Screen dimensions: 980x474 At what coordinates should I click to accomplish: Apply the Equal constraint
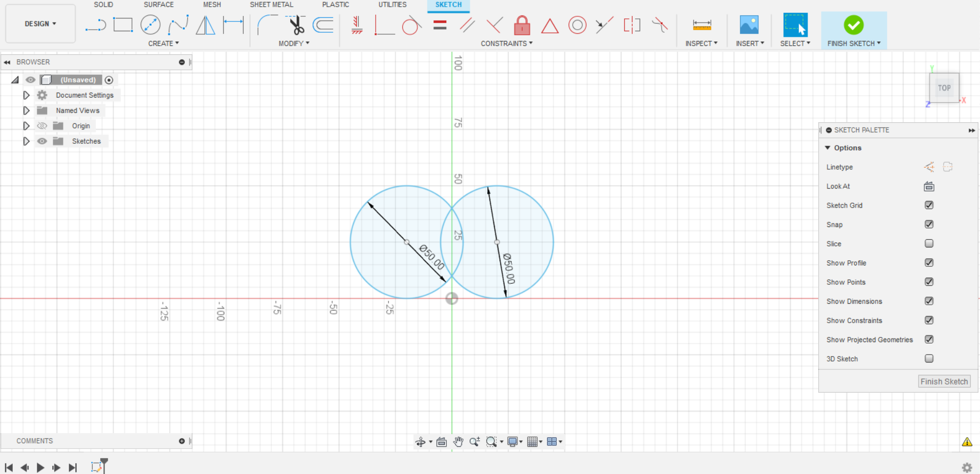pyautogui.click(x=440, y=24)
